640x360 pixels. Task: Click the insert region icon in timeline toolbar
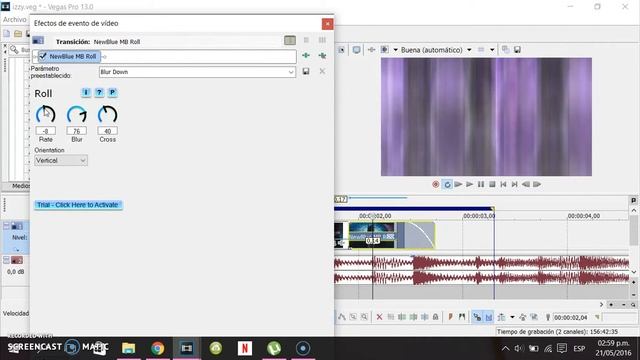462,317
